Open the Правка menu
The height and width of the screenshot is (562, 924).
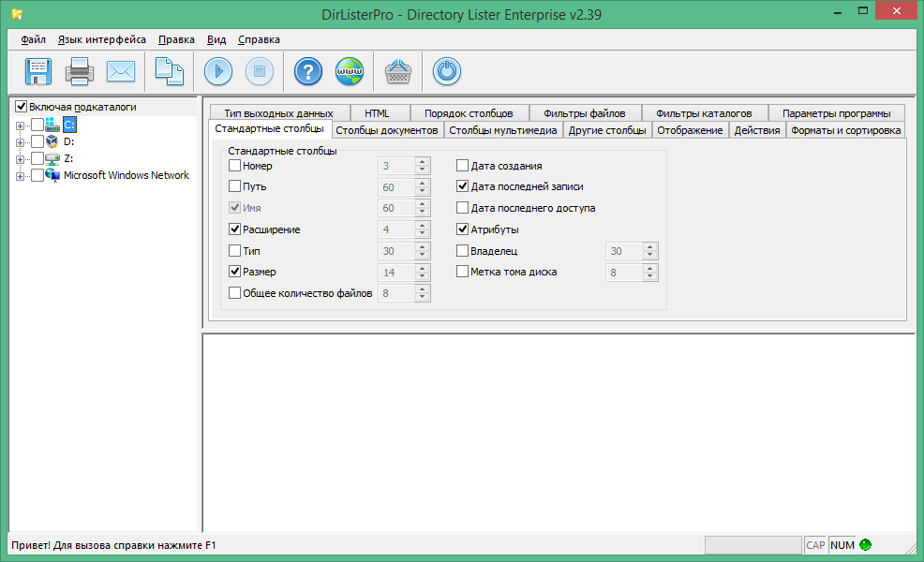176,39
